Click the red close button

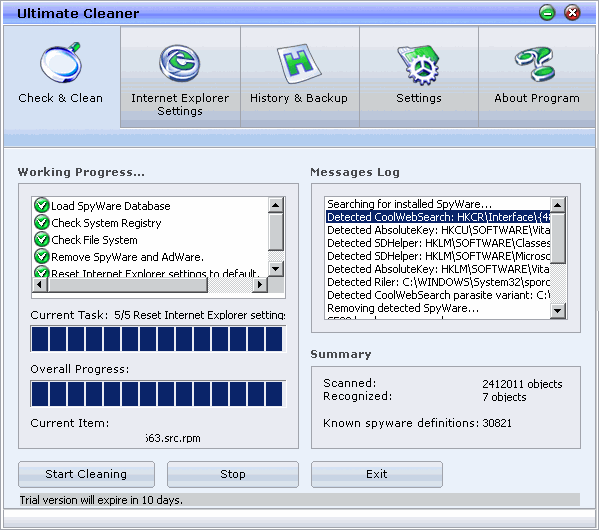click(x=572, y=13)
